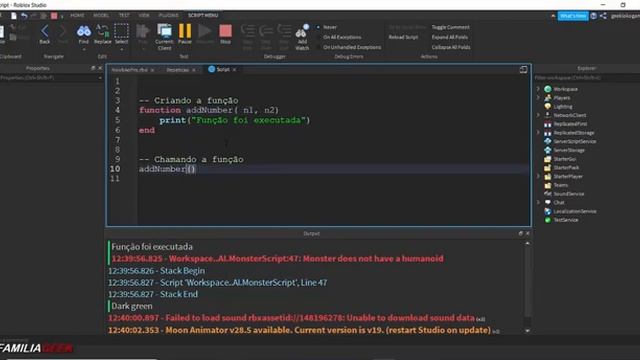Click the Select tool icon

pyautogui.click(x=121, y=31)
